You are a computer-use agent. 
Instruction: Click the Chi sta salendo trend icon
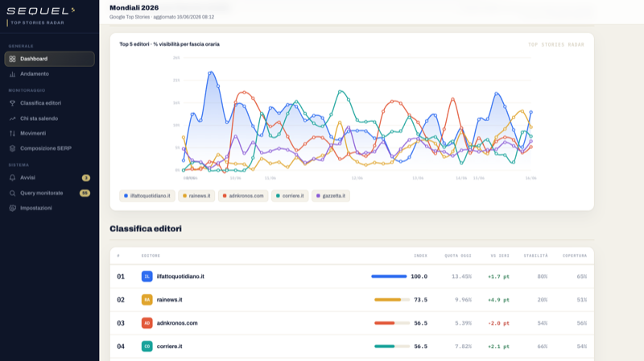(12, 118)
